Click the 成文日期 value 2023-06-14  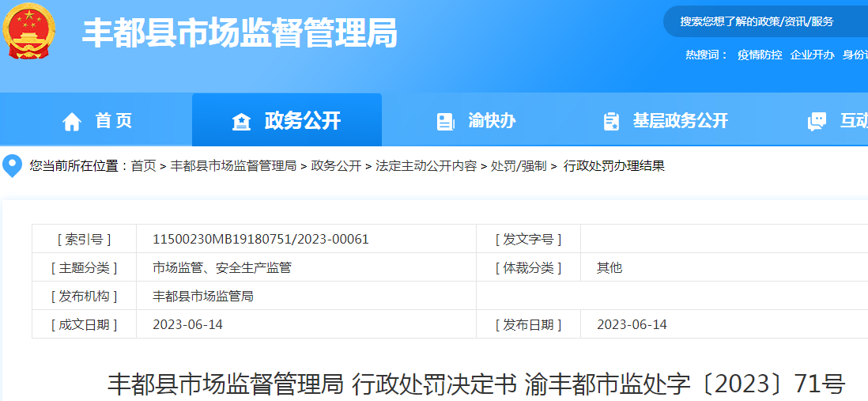coord(187,324)
